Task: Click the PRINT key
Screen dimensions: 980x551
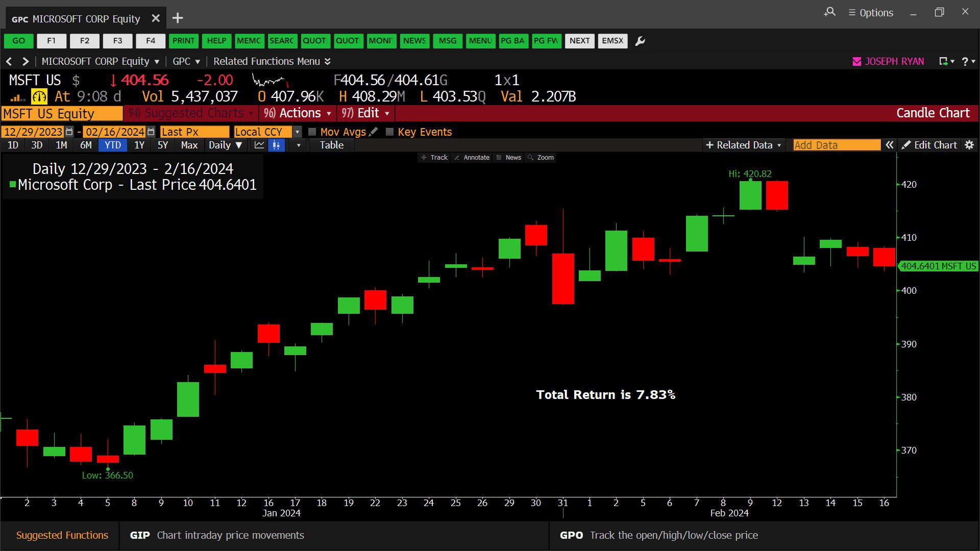Action: tap(183, 41)
